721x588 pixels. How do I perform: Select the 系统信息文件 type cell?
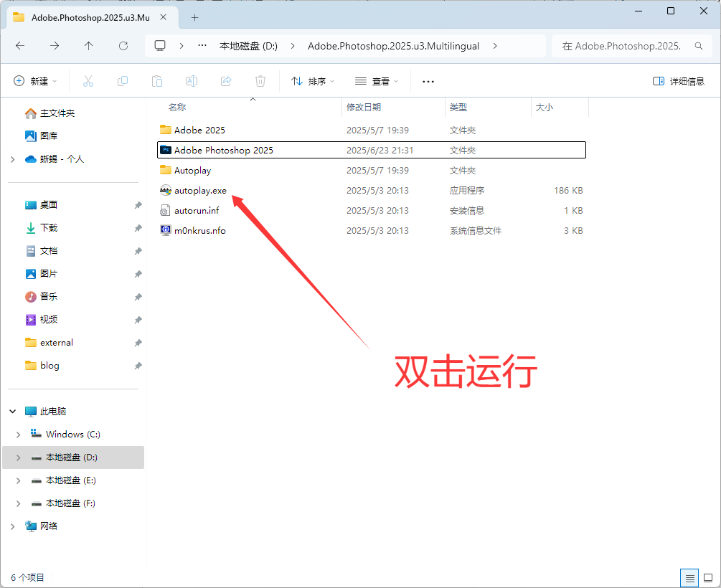476,230
